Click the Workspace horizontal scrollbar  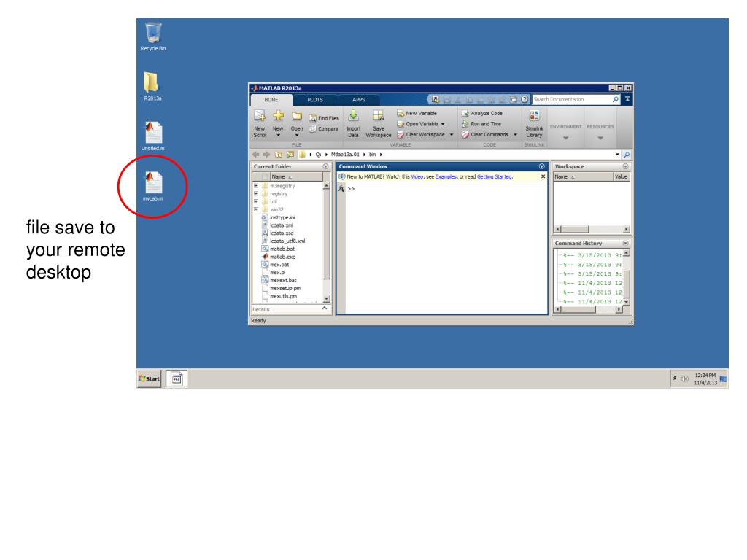[592, 230]
